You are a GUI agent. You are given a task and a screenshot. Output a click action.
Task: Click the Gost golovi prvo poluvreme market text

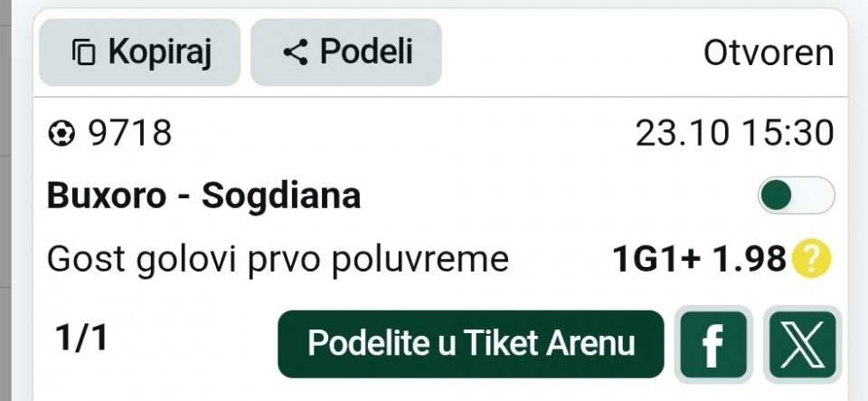tap(278, 261)
